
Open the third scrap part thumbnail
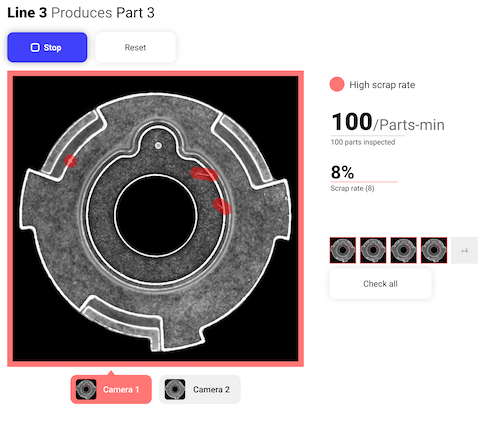click(x=403, y=250)
